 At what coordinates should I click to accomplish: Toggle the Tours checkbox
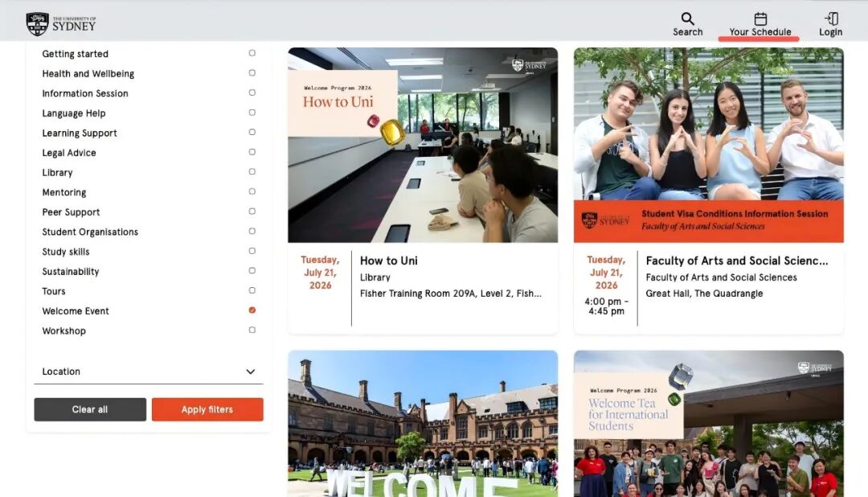pyautogui.click(x=252, y=290)
